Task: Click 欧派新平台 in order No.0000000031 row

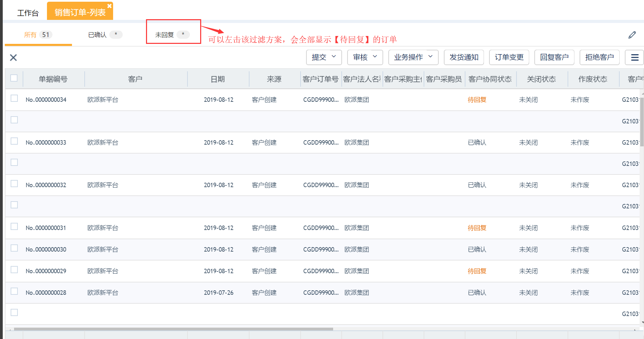Action: [103, 228]
